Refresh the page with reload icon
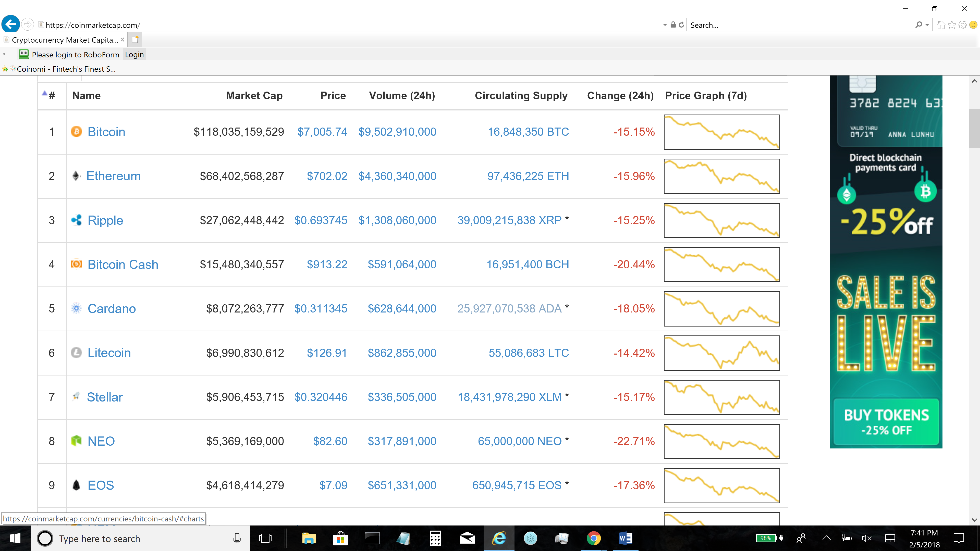This screenshot has width=980, height=551. (681, 25)
